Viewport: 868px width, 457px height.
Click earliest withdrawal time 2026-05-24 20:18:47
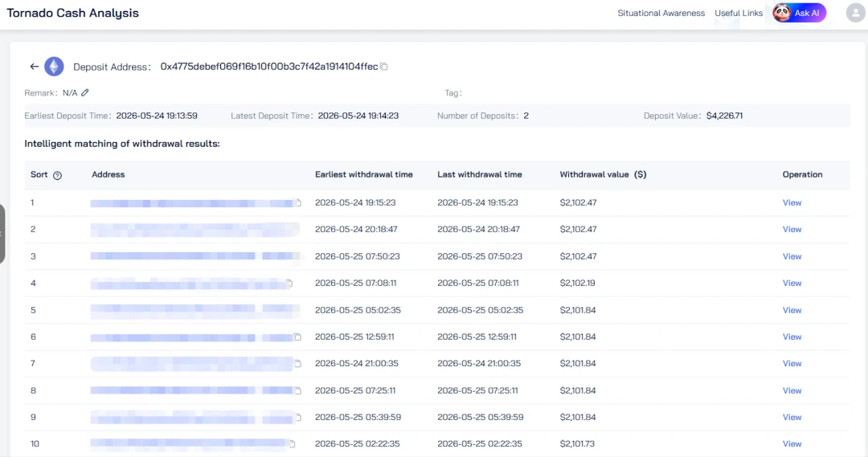[x=356, y=229]
